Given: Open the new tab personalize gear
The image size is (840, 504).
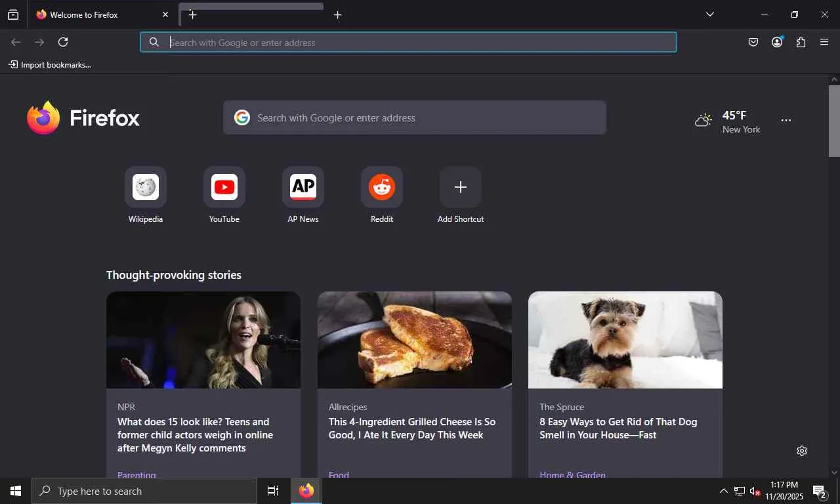Looking at the screenshot, I should click(x=802, y=451).
